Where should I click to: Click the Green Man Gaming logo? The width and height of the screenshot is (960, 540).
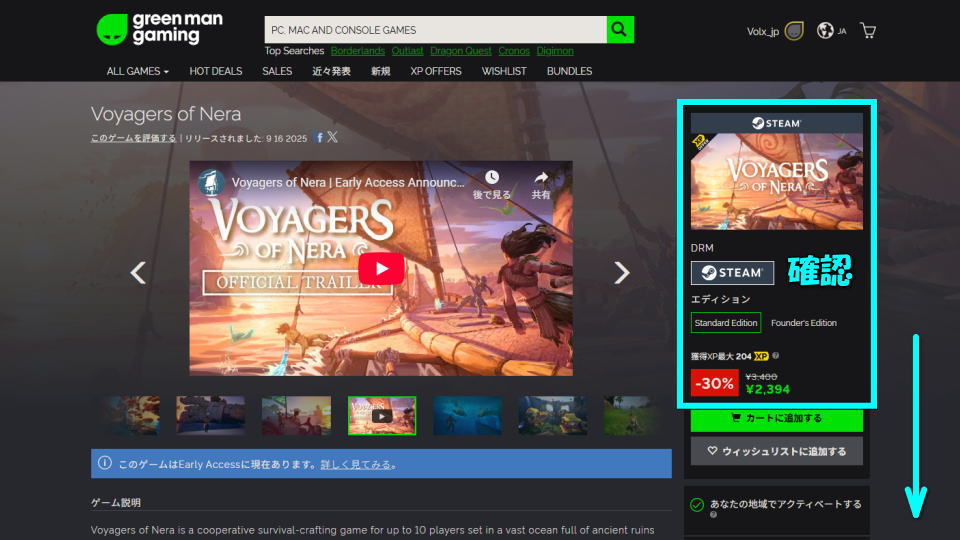point(160,29)
